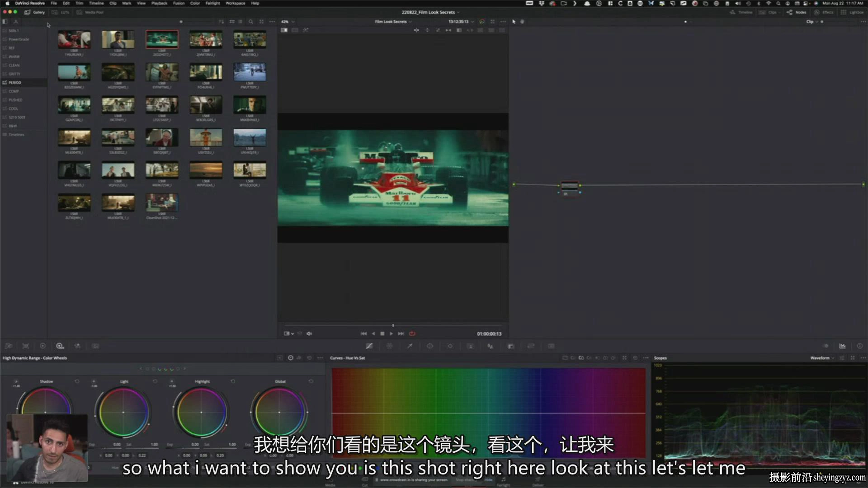Switch gallery to list view
868x488 pixels.
coord(241,22)
